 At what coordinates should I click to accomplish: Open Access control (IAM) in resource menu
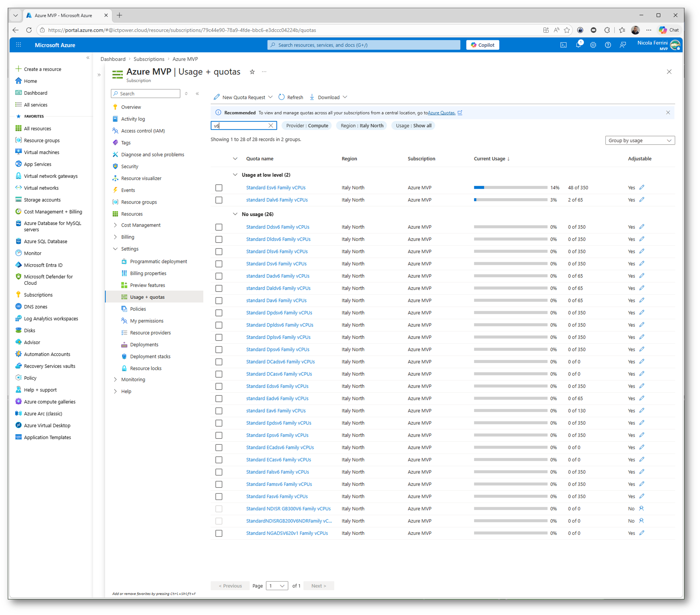pyautogui.click(x=143, y=131)
